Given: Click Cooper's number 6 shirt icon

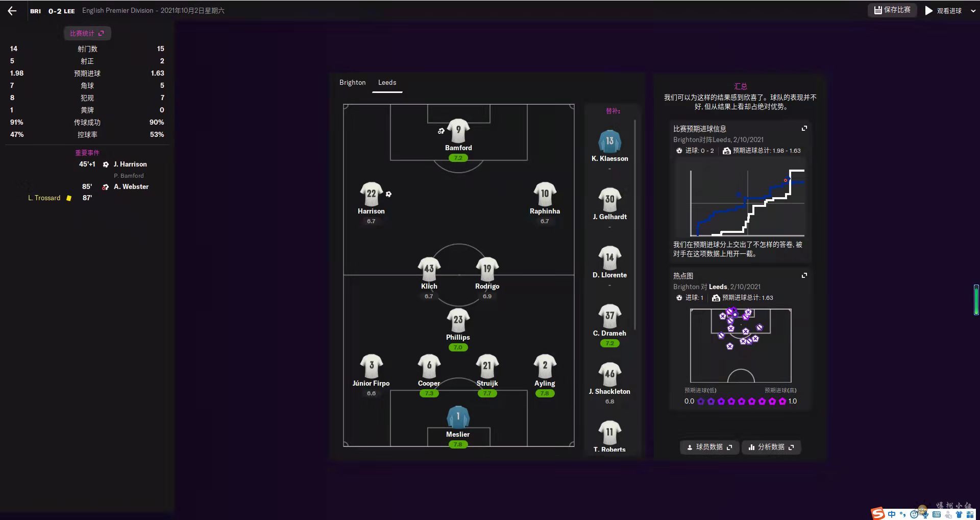Looking at the screenshot, I should (x=429, y=366).
